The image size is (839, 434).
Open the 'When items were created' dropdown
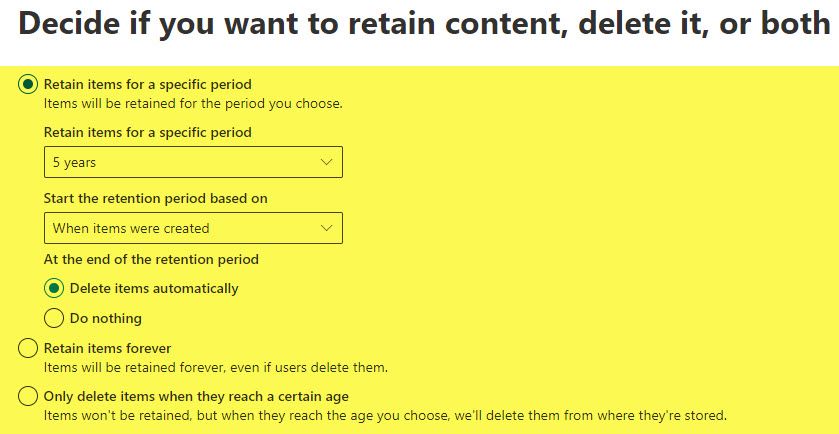tap(193, 228)
